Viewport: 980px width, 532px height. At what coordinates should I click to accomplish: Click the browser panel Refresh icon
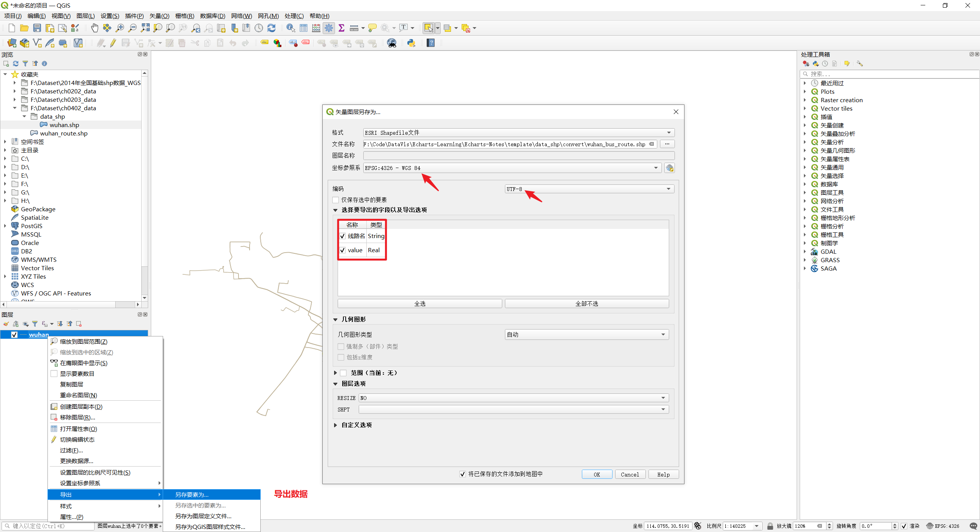16,64
